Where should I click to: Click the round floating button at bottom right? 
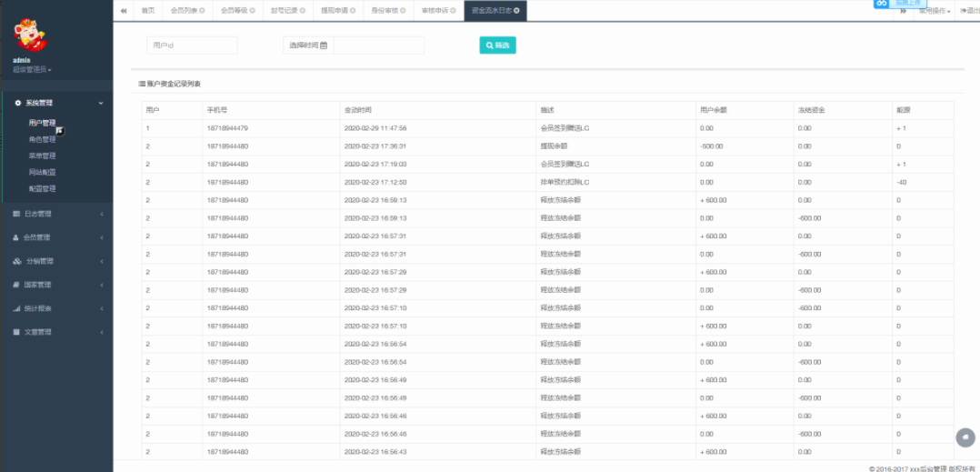click(965, 438)
